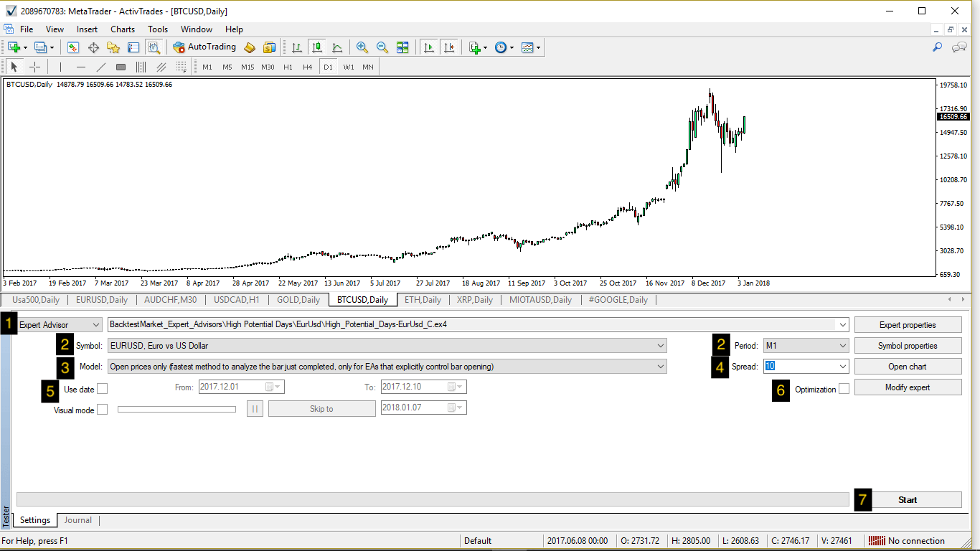980x551 pixels.
Task: Open the Model selection dropdown
Action: pos(387,367)
